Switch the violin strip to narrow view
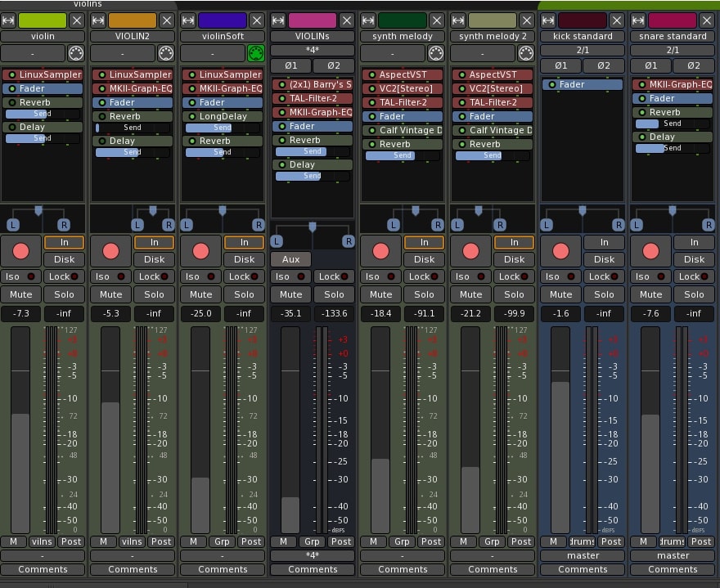 pyautogui.click(x=10, y=20)
